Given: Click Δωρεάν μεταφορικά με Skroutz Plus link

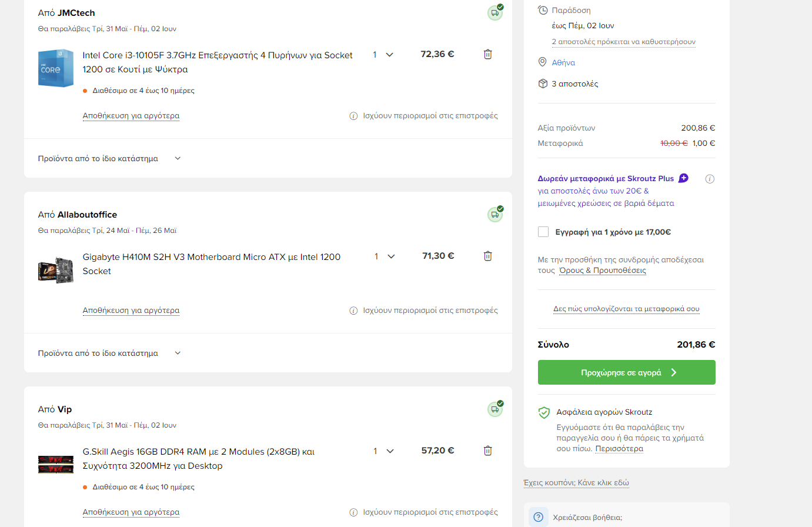Looking at the screenshot, I should 606,178.
